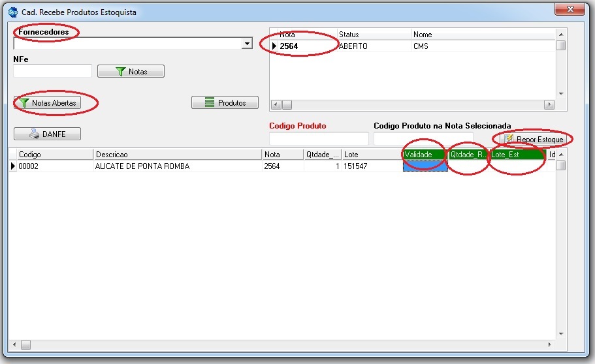Image resolution: width=595 pixels, height=364 pixels.
Task: Click the Lote_Est column header
Action: (x=517, y=155)
